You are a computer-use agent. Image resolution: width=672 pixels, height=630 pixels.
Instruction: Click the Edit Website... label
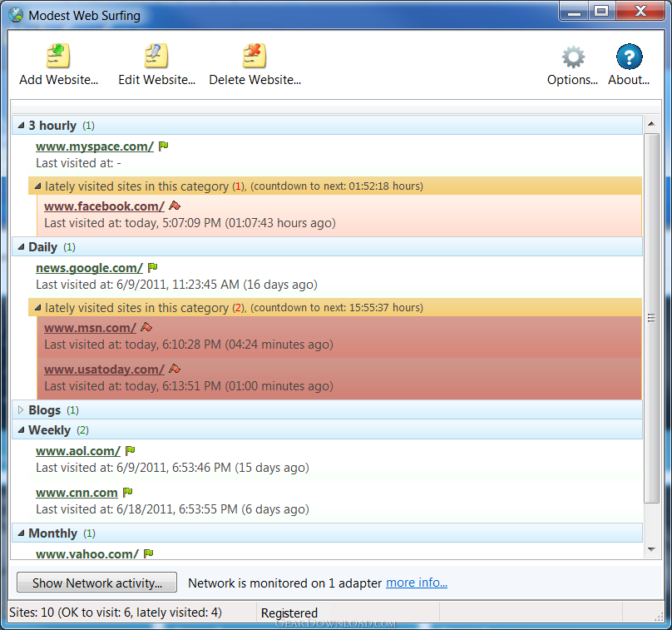coord(157,80)
